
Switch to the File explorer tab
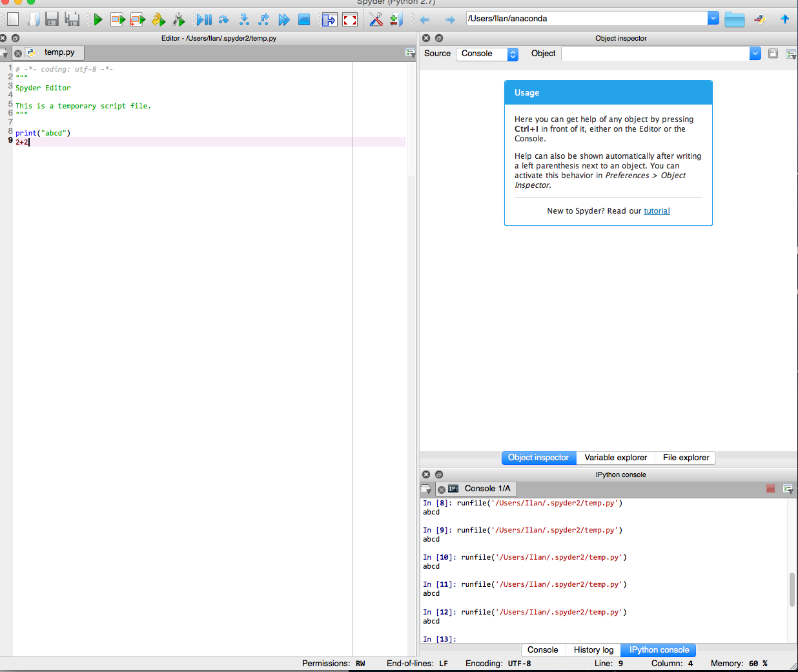tap(686, 458)
